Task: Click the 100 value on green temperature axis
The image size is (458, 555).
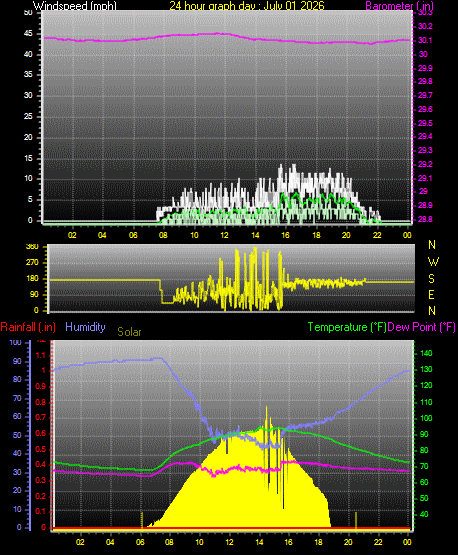Action: pos(426,418)
